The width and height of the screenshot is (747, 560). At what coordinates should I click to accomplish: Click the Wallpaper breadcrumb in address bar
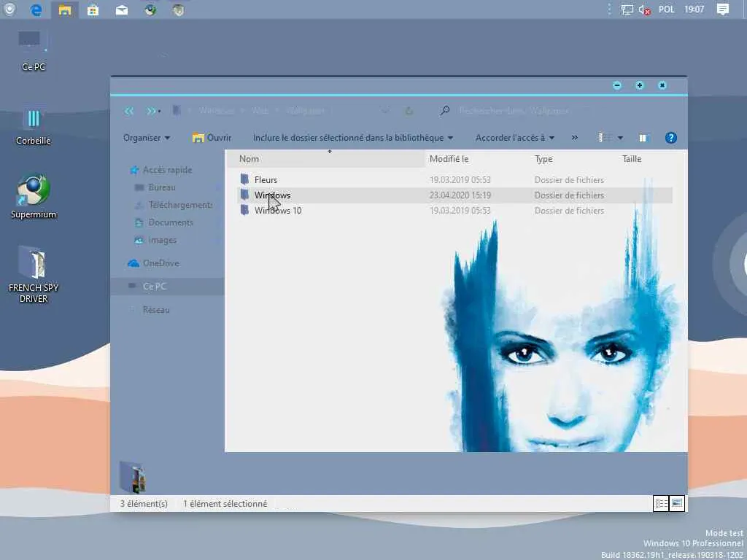click(306, 111)
